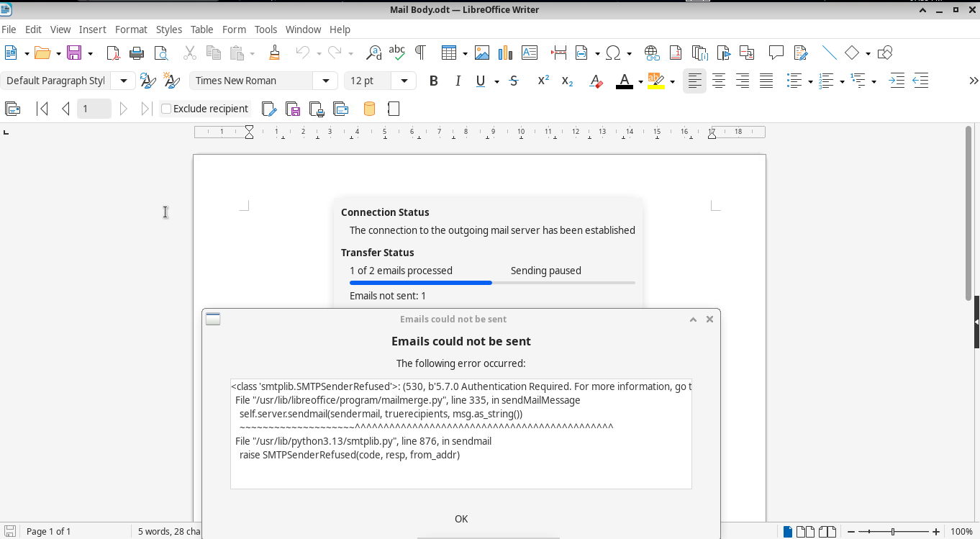This screenshot has height=539, width=980.
Task: Toggle Italic formatting
Action: point(458,81)
